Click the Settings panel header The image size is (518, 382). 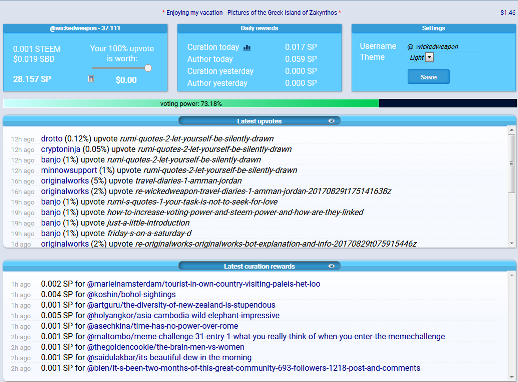coord(433,28)
